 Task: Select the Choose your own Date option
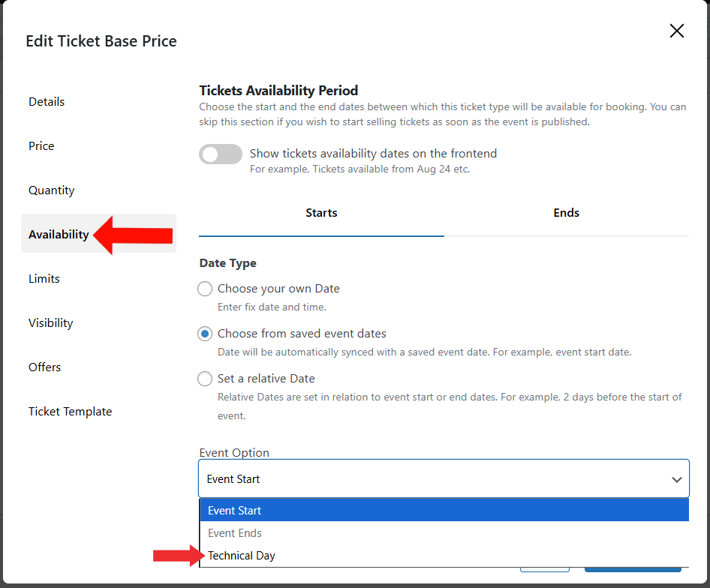(204, 289)
